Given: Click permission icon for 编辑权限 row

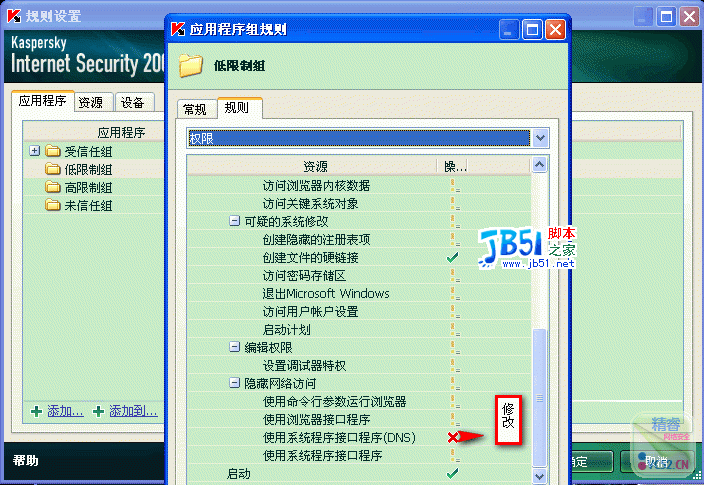Looking at the screenshot, I should pos(455,347).
